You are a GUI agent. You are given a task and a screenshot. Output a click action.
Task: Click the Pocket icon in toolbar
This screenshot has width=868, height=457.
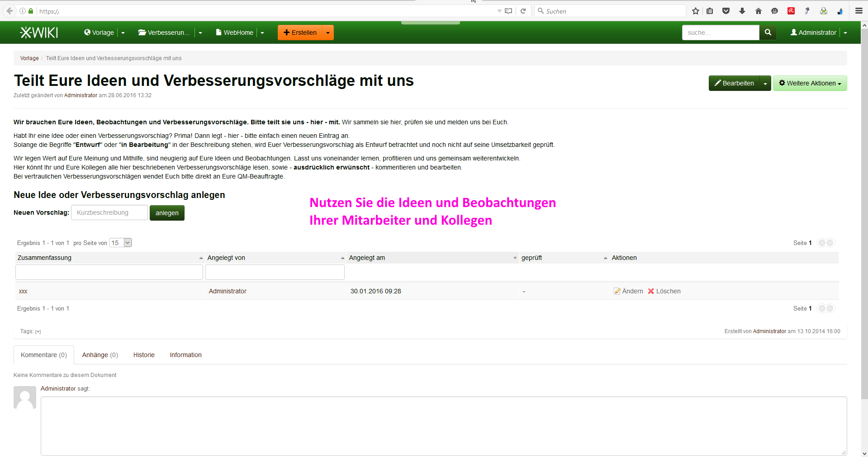coord(726,11)
